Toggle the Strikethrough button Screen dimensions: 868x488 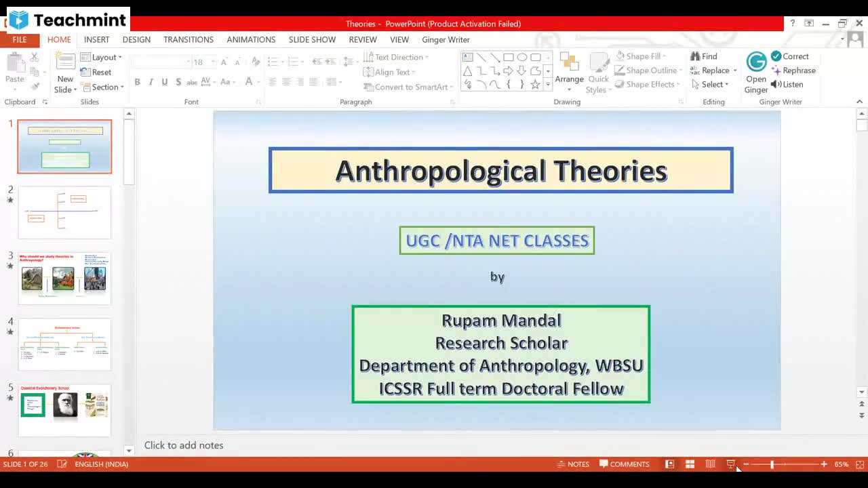[x=192, y=81]
